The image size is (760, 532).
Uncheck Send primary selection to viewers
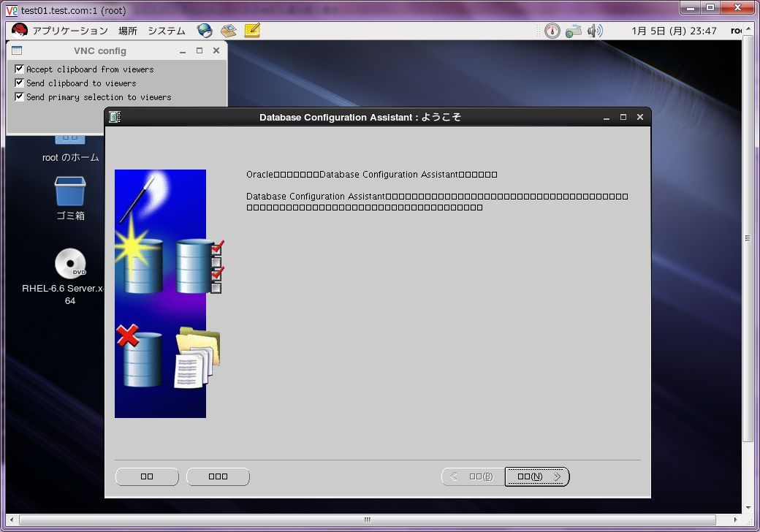(20, 96)
